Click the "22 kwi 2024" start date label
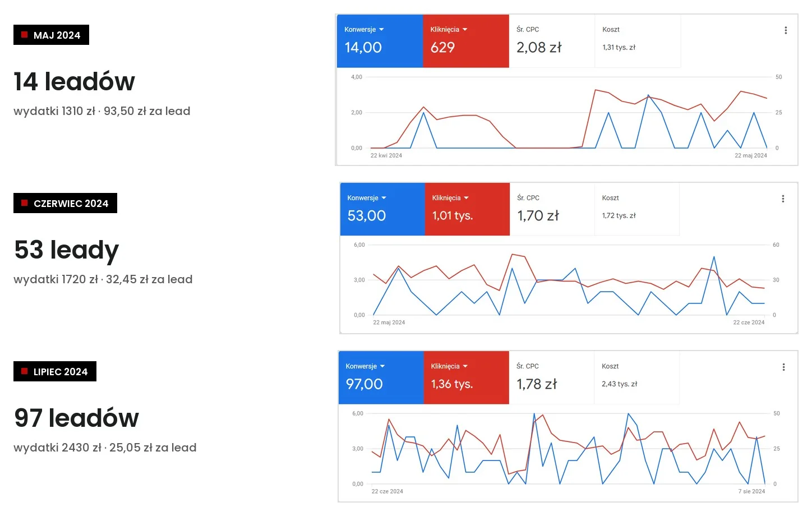 click(x=386, y=155)
